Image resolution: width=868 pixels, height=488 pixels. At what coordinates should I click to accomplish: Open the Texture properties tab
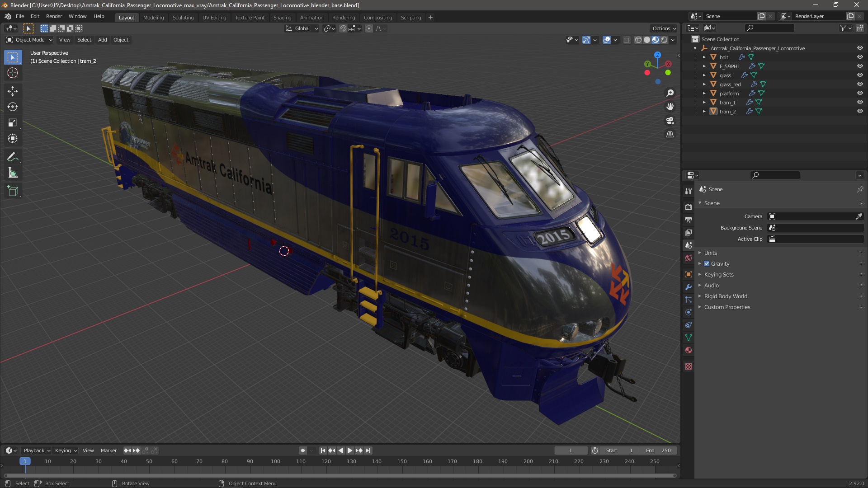(688, 366)
